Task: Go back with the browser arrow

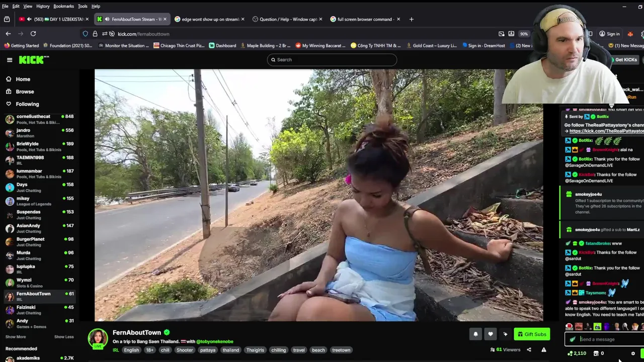Action: pos(8,34)
